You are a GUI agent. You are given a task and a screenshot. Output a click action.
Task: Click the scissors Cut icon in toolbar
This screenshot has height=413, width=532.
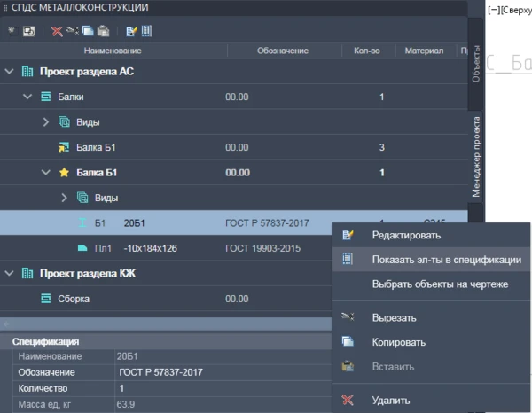click(x=73, y=31)
